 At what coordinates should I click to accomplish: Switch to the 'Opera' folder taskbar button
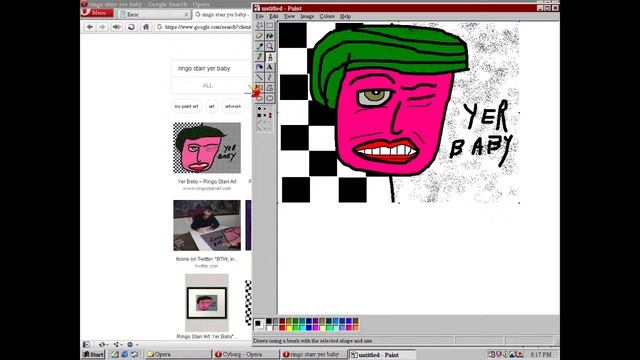(x=178, y=355)
